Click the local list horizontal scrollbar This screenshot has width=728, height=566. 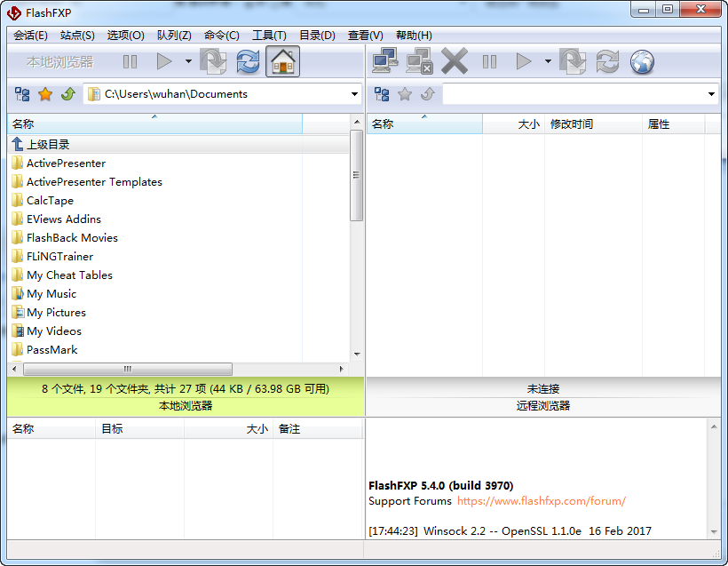127,369
